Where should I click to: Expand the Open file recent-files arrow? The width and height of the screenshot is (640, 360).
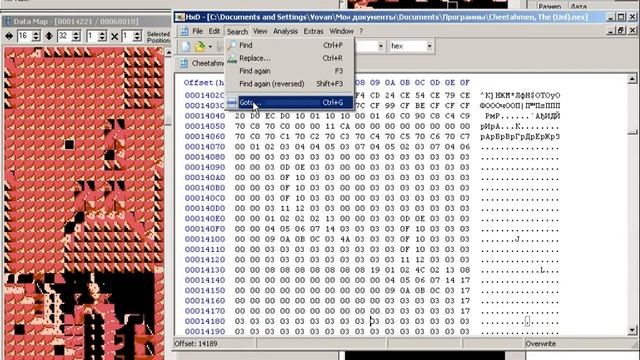pos(210,47)
